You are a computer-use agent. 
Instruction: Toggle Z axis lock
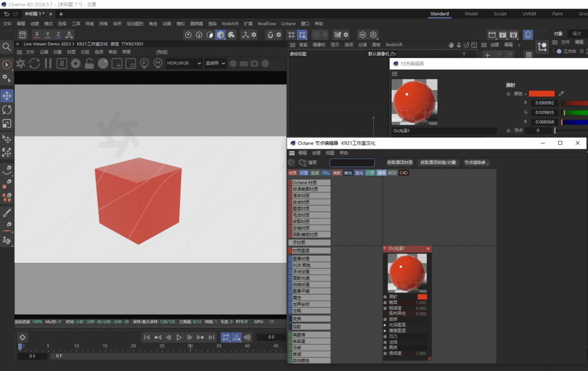[x=58, y=34]
